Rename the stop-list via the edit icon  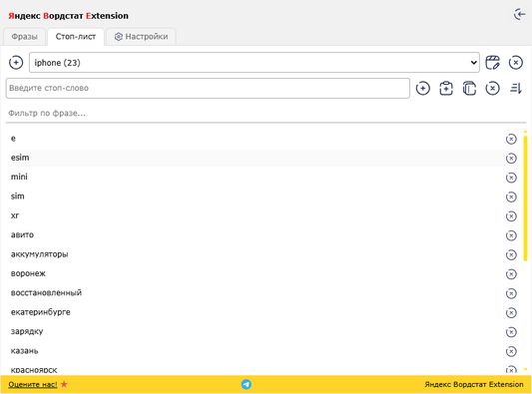click(x=492, y=63)
